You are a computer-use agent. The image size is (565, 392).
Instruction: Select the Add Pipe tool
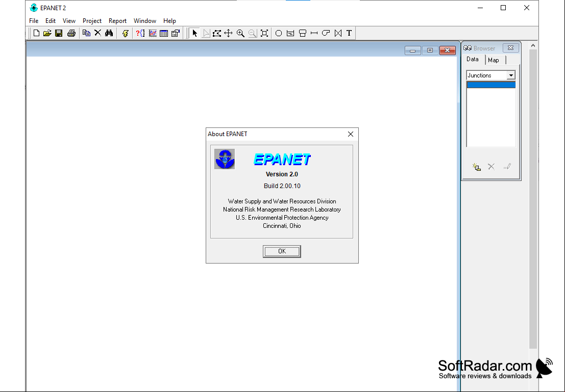point(314,33)
